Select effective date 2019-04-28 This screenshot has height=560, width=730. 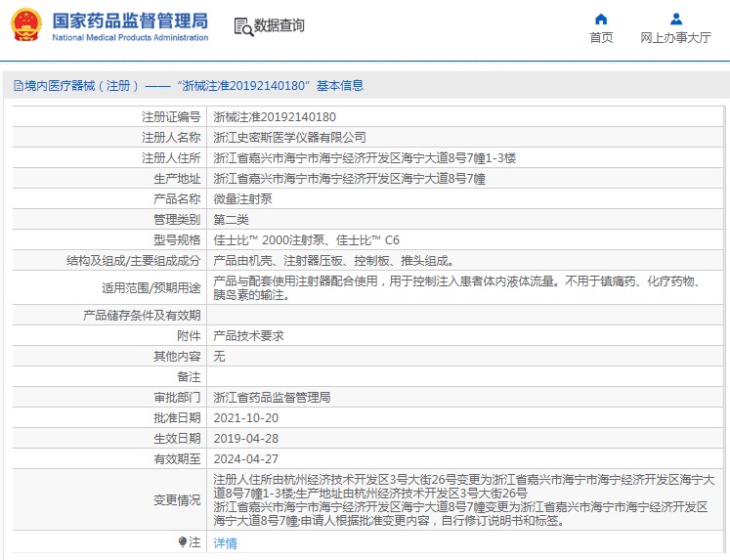click(x=246, y=439)
